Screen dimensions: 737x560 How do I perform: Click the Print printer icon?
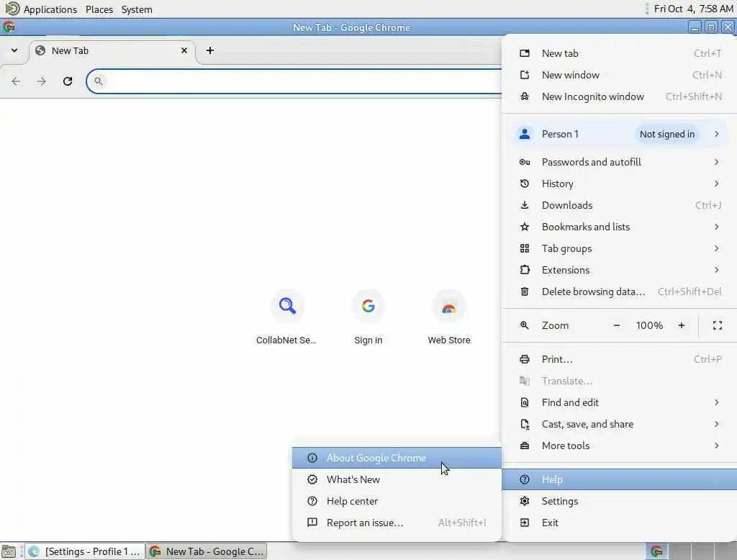pyautogui.click(x=525, y=359)
